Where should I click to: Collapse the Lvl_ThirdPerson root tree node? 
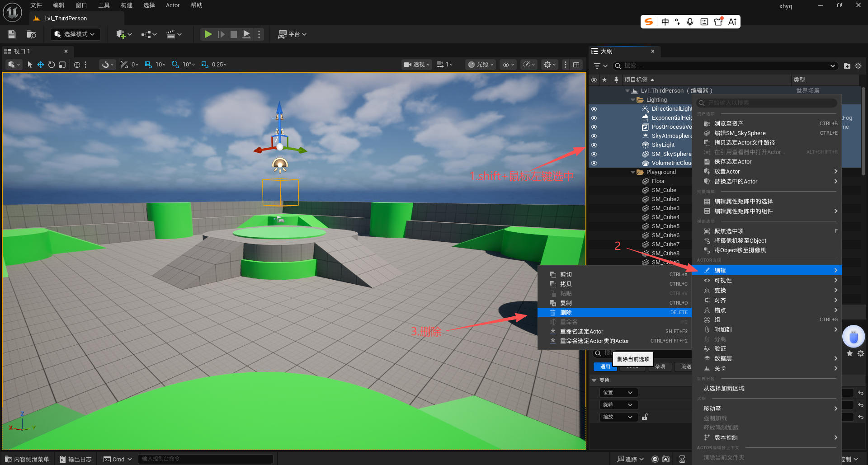click(x=627, y=91)
